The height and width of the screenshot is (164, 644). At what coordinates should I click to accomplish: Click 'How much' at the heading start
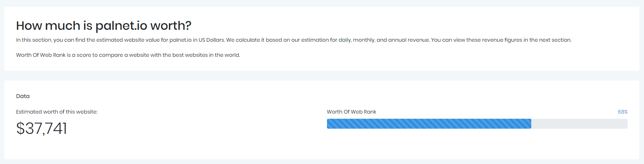click(x=48, y=26)
